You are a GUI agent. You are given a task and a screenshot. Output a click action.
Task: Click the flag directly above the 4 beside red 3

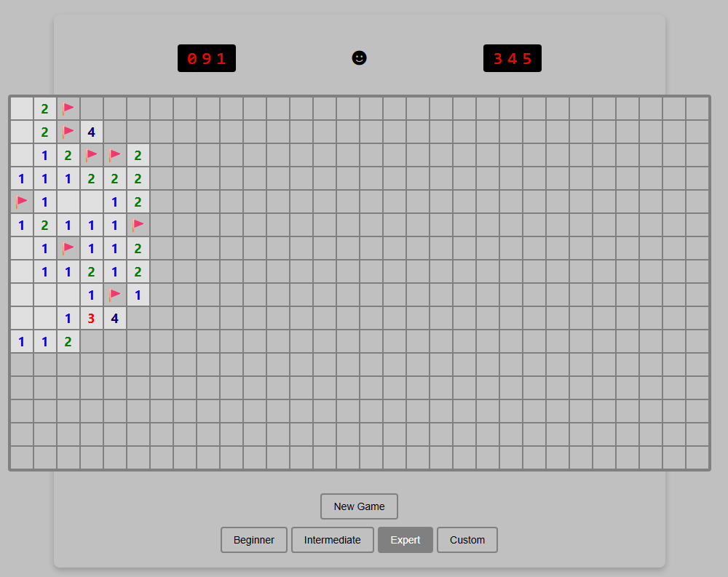coord(115,295)
